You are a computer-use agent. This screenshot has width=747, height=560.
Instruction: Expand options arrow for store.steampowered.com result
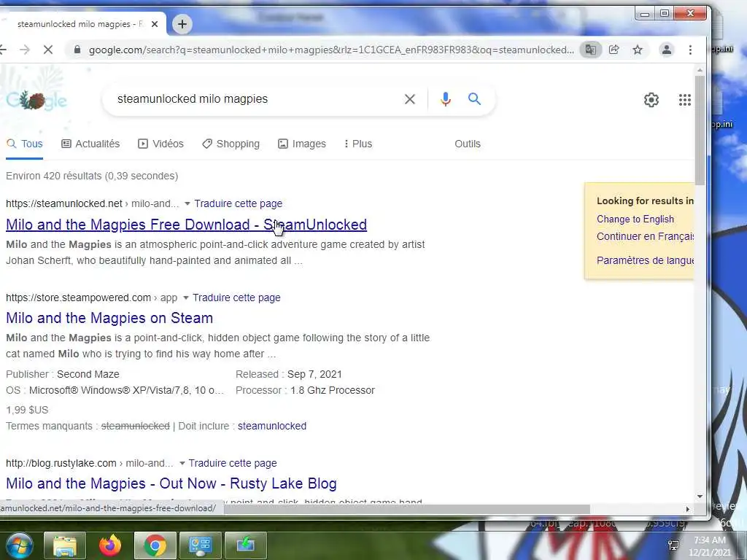(x=186, y=298)
